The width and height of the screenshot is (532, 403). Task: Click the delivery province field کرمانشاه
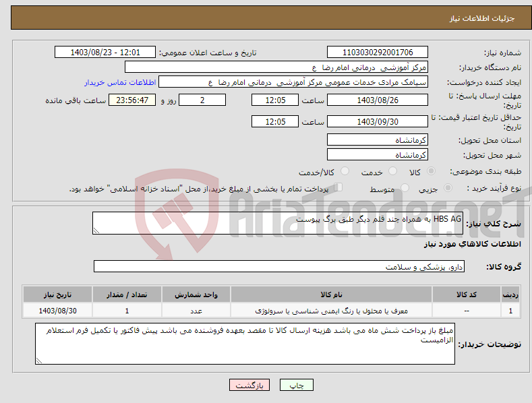(x=378, y=139)
